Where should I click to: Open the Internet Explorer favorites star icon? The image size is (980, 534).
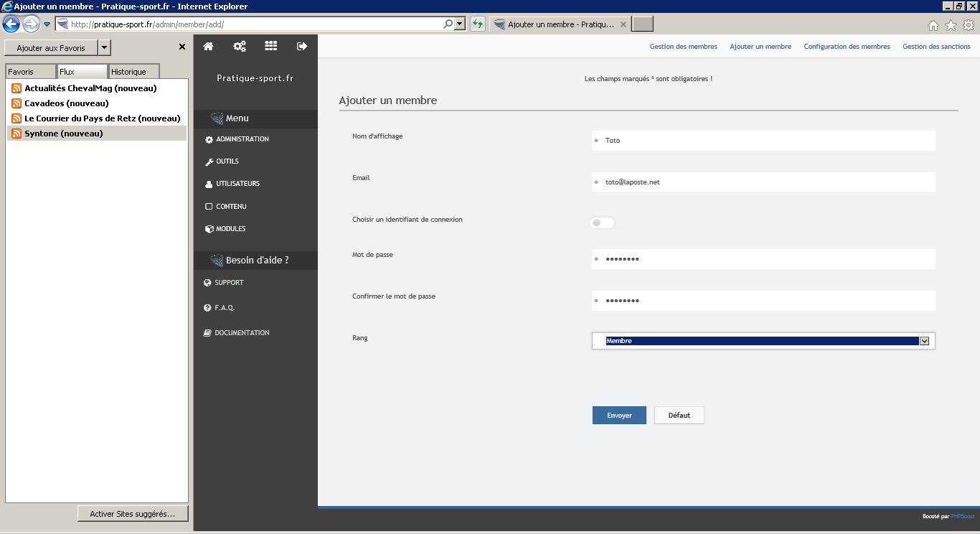951,25
